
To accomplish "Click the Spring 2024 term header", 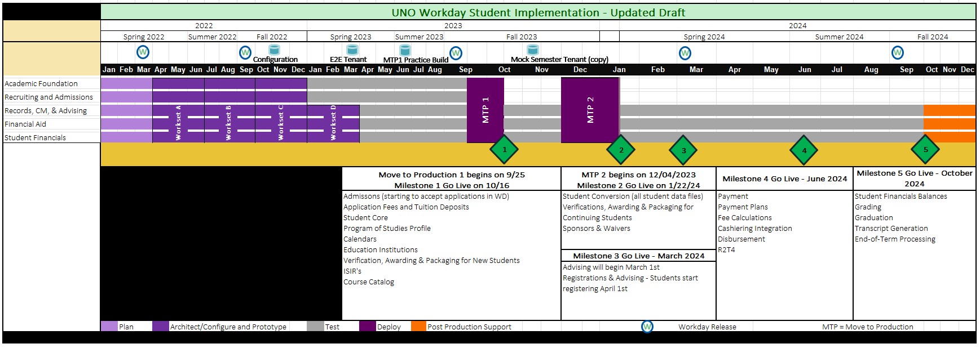I will coord(704,37).
